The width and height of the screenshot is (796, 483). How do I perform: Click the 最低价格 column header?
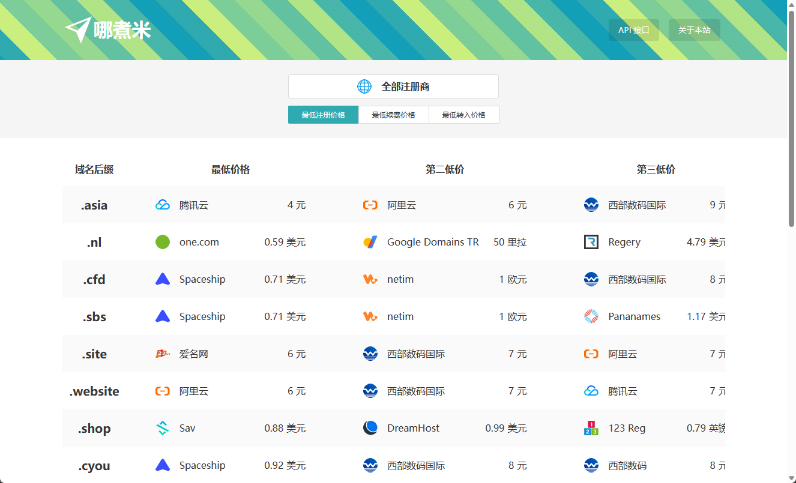(230, 170)
